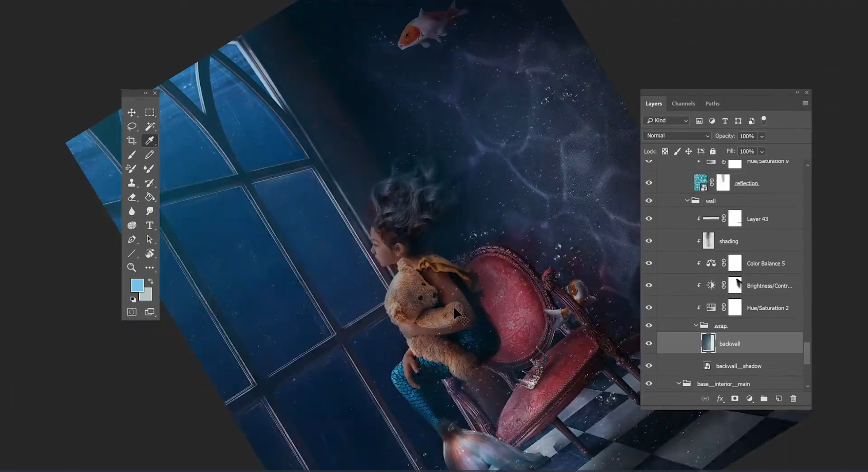Collapse the wrap group
The width and height of the screenshot is (868, 472).
(x=696, y=326)
